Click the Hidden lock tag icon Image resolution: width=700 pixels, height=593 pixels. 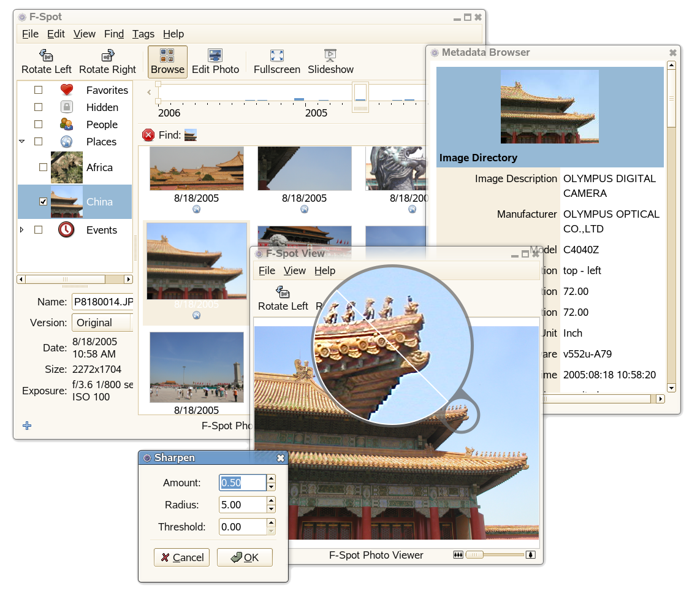(67, 107)
